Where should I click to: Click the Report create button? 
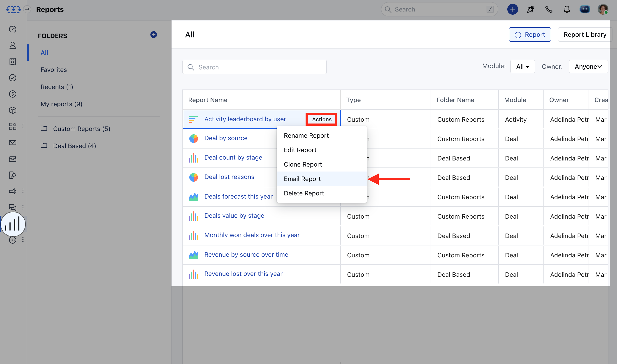click(530, 34)
